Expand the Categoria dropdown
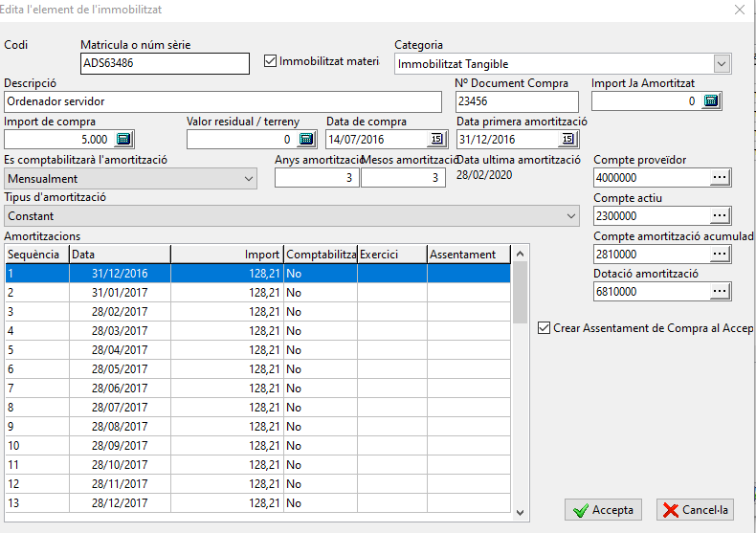 tap(722, 63)
